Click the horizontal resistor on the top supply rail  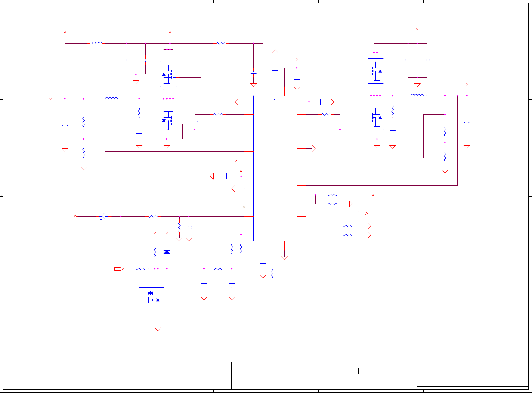(221, 43)
